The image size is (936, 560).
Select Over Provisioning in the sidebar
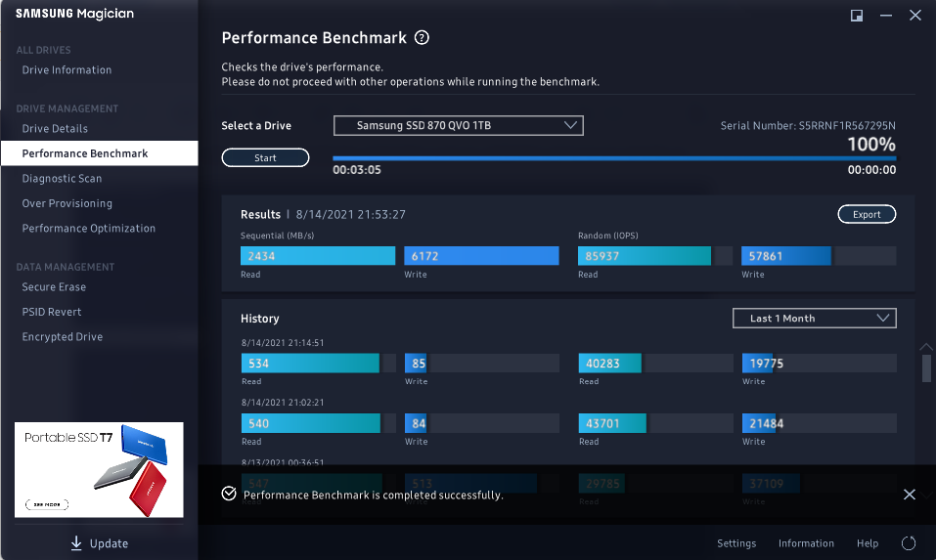tap(67, 203)
